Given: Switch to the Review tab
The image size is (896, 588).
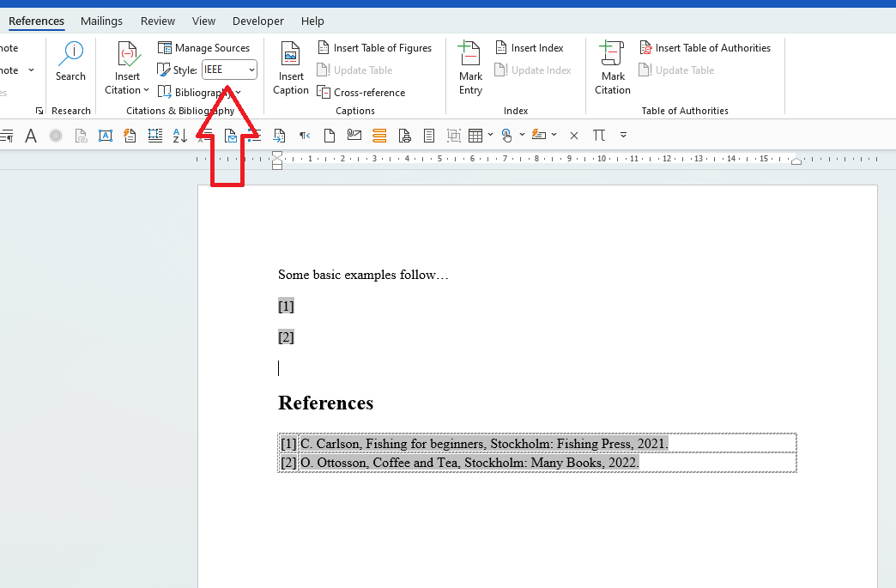Looking at the screenshot, I should coord(158,21).
